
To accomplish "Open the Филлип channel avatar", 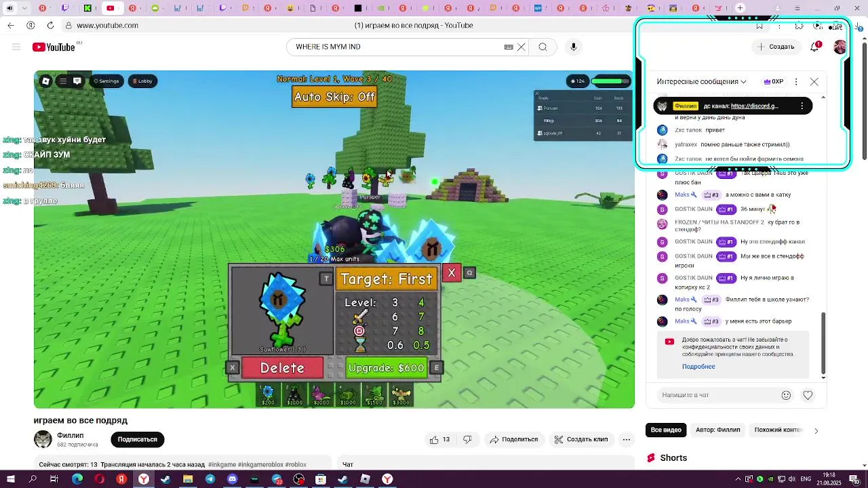I will [x=43, y=439].
